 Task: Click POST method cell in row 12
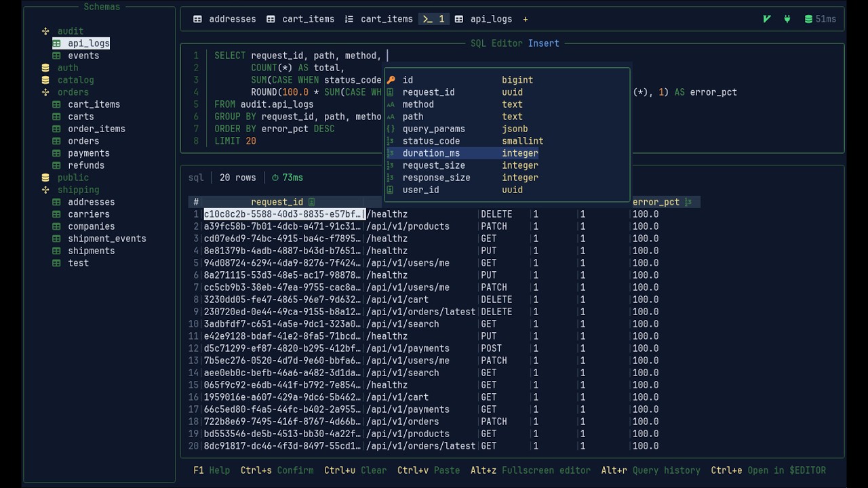[x=492, y=348]
